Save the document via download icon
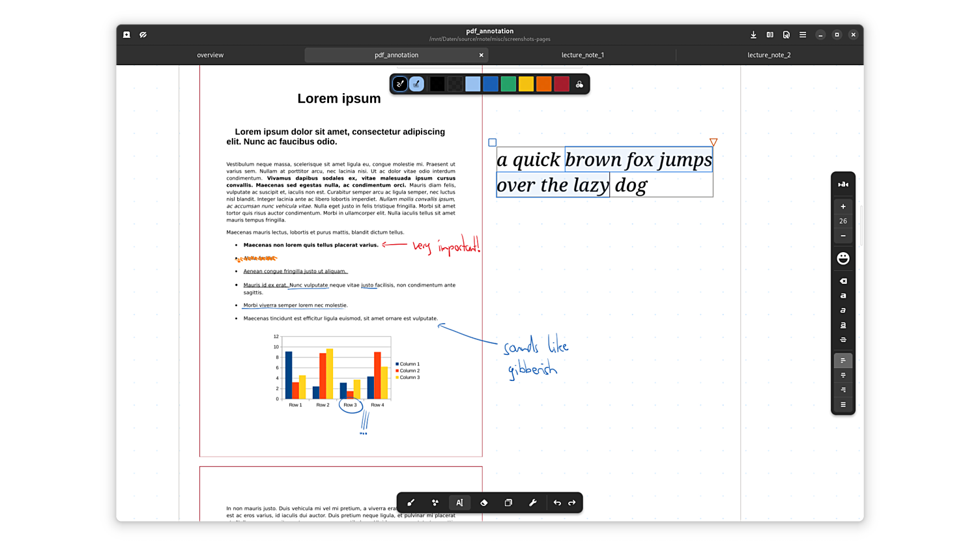This screenshot has height=551, width=980. click(x=754, y=35)
